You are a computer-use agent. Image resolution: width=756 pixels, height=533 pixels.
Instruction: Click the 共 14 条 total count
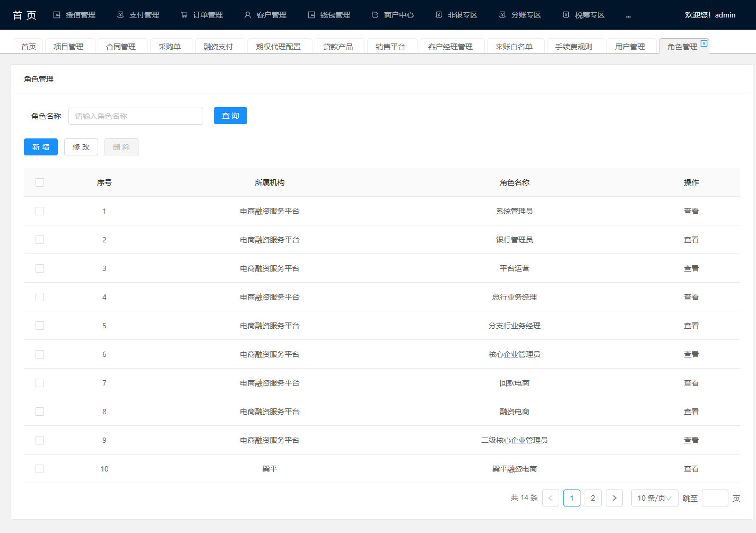click(x=524, y=498)
